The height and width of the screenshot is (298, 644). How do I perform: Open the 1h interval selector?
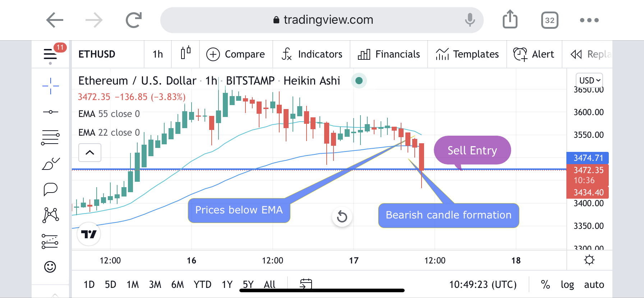pyautogui.click(x=158, y=54)
